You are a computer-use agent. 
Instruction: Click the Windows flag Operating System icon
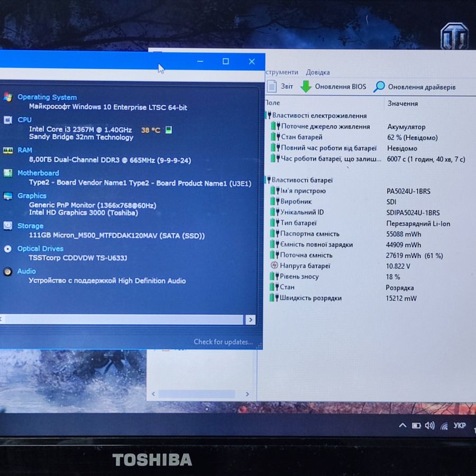[8, 97]
